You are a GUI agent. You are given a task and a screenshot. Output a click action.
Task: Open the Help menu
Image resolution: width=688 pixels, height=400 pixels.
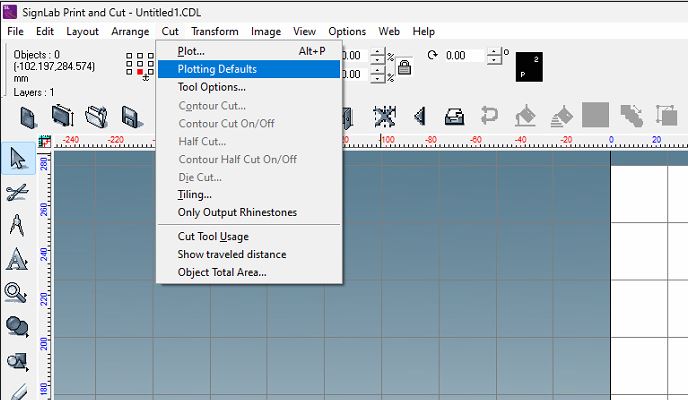point(423,32)
